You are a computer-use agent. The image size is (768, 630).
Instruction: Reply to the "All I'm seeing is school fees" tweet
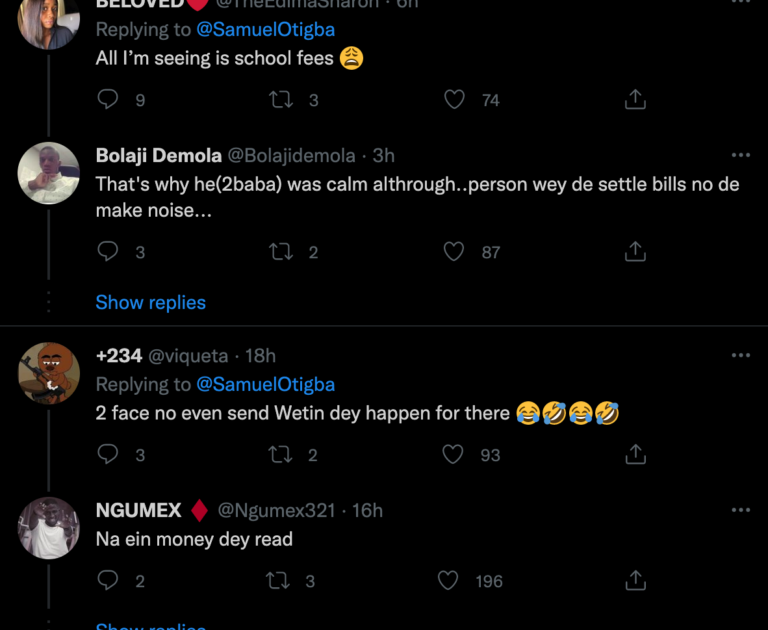108,99
